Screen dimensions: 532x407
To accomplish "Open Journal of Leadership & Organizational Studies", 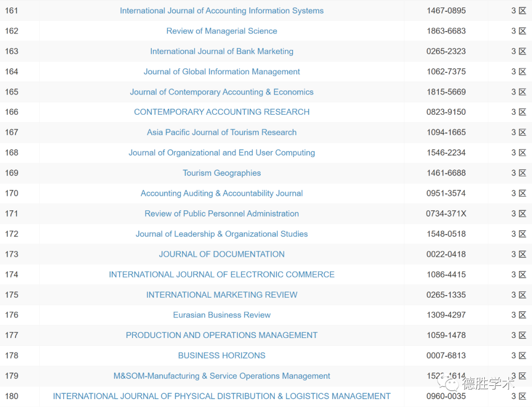I will pyautogui.click(x=222, y=234).
